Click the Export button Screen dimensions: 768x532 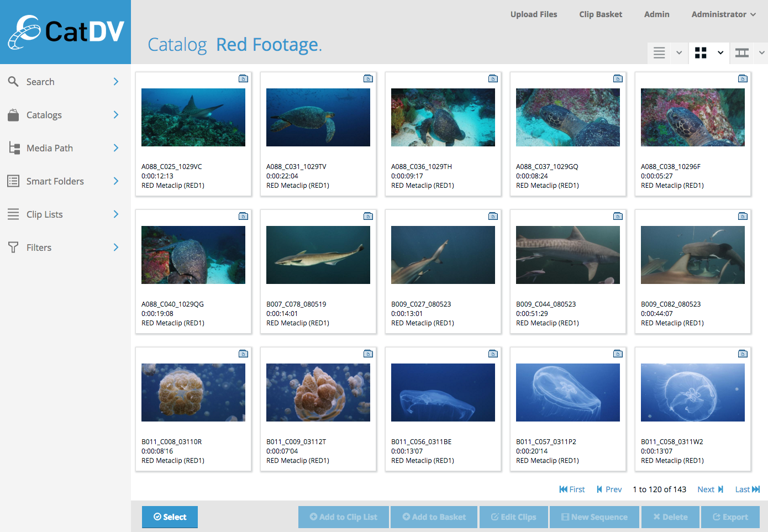coord(730,517)
